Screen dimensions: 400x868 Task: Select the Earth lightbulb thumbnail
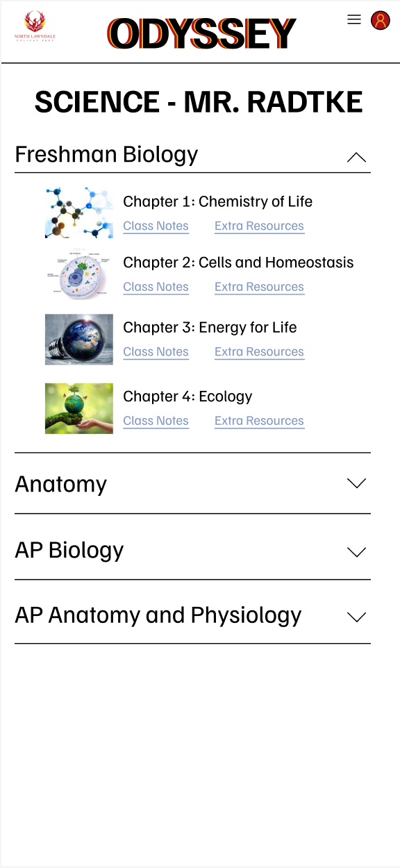coord(79,340)
